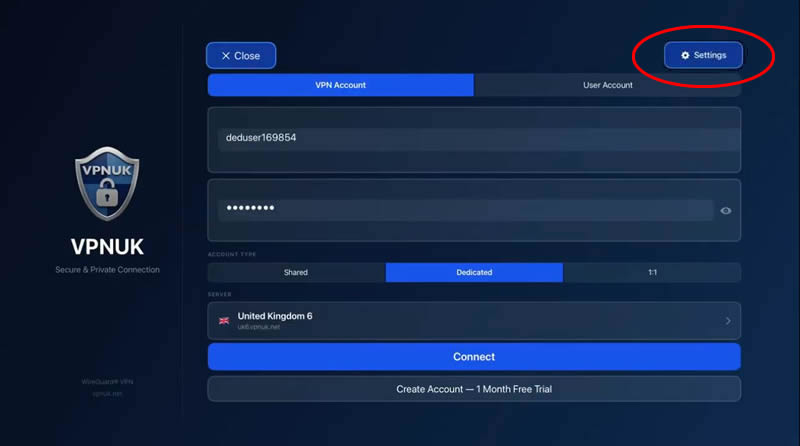Click Create Account 1 Month Free Trial
This screenshot has width=800, height=446.
point(474,389)
